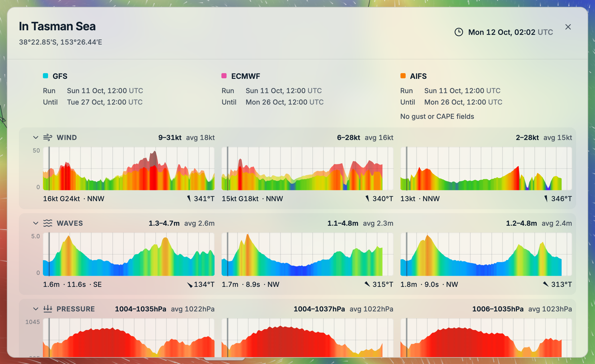595x364 pixels.
Task: Click the GFS waves chart
Action: (129, 254)
